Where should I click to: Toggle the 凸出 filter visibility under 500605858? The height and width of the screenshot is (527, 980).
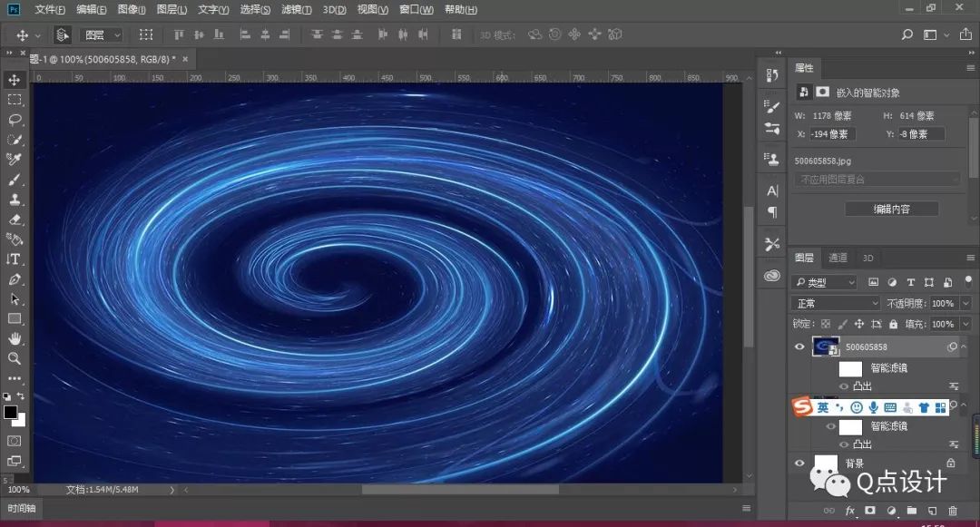pyautogui.click(x=844, y=386)
